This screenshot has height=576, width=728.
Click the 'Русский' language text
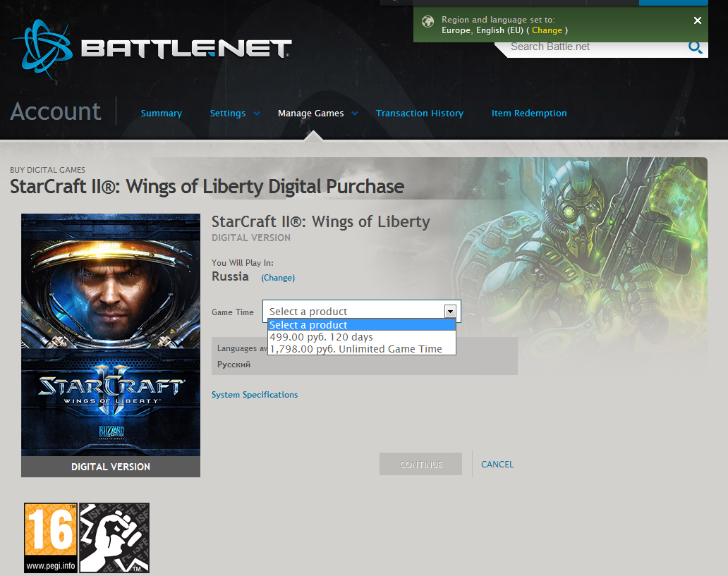click(233, 364)
